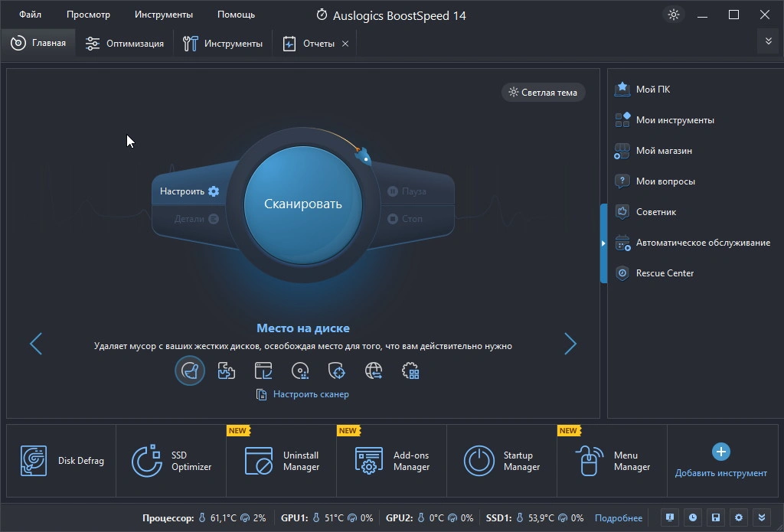Switch to the Оптимизация tab
This screenshot has width=784, height=532.
[x=125, y=44]
